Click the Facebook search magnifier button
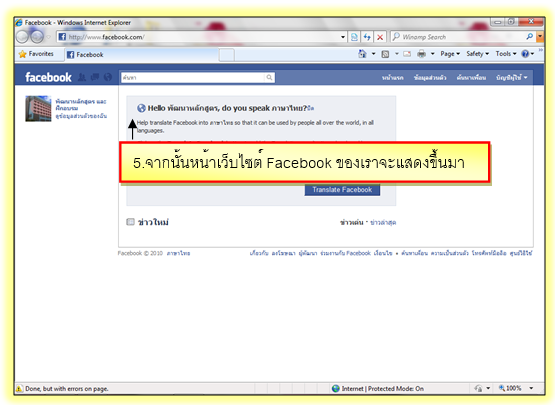555x405 pixels. (269, 78)
